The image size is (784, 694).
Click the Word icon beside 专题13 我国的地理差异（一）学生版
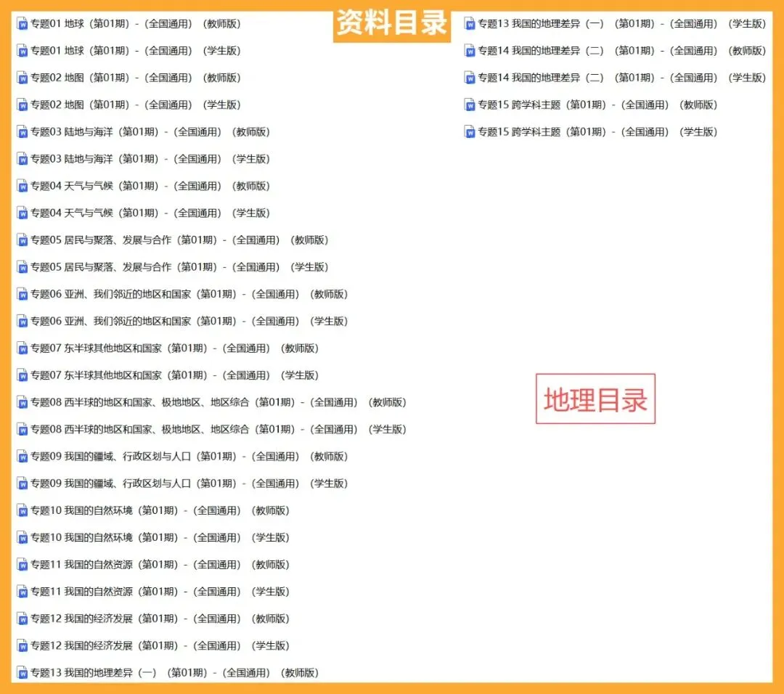(470, 23)
